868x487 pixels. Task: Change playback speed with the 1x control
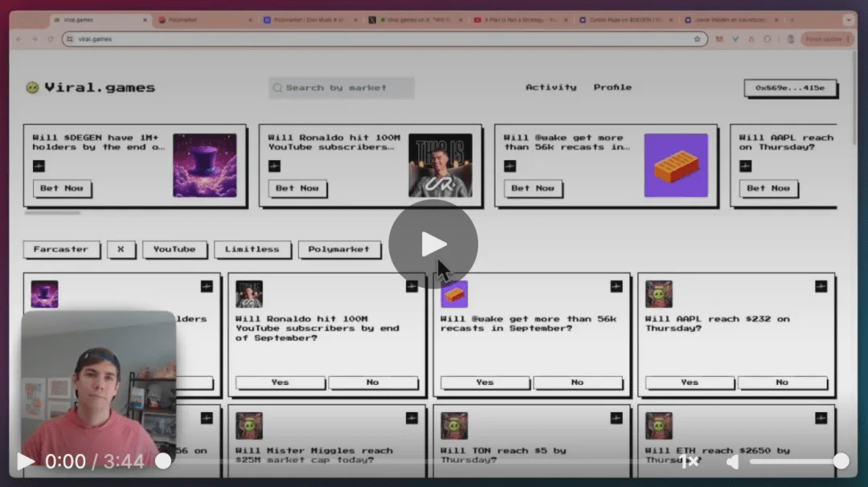click(691, 461)
